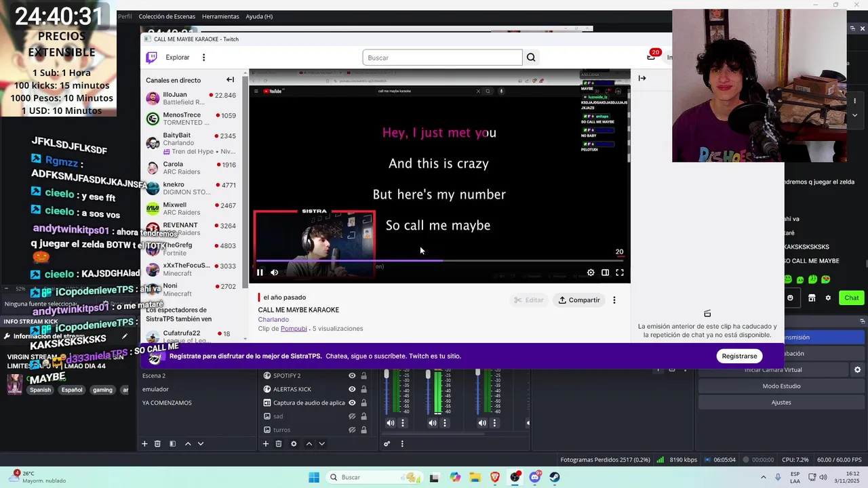The image size is (868, 488).
Task: Move the OBS scene down
Action: 200,444
